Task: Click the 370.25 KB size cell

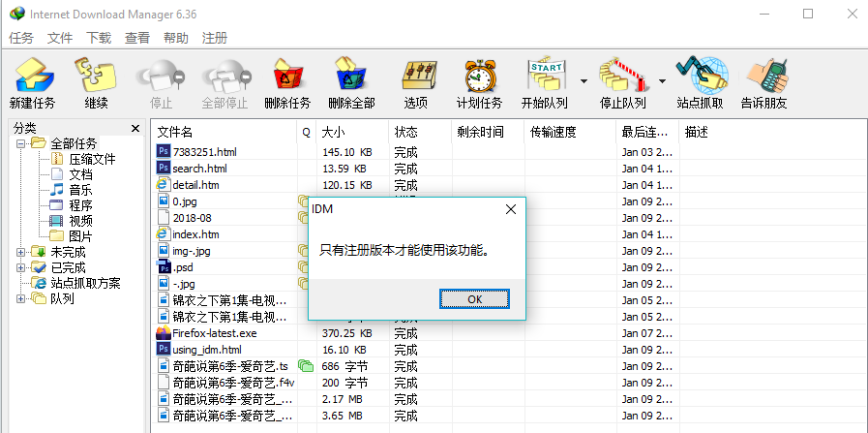Action: coord(347,333)
